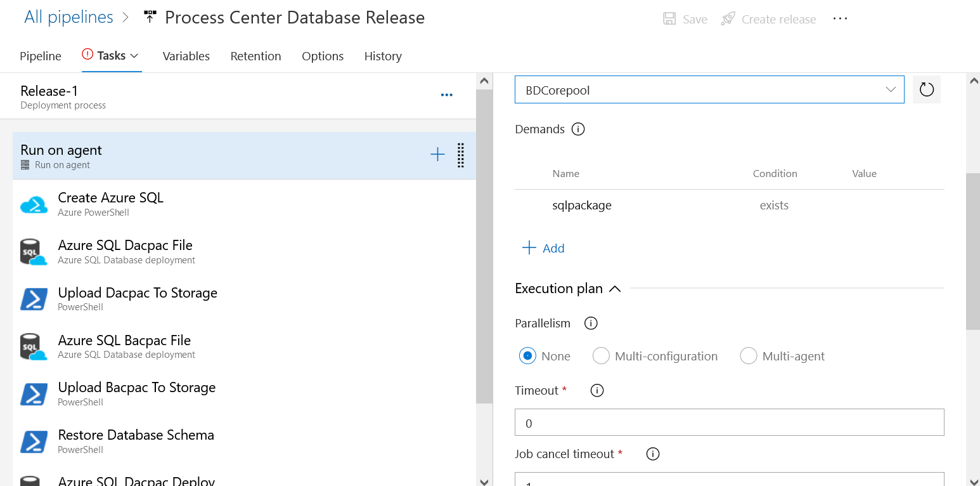This screenshot has height=486, width=980.
Task: Click the Azure SQL Bacpac File icon
Action: click(x=34, y=347)
